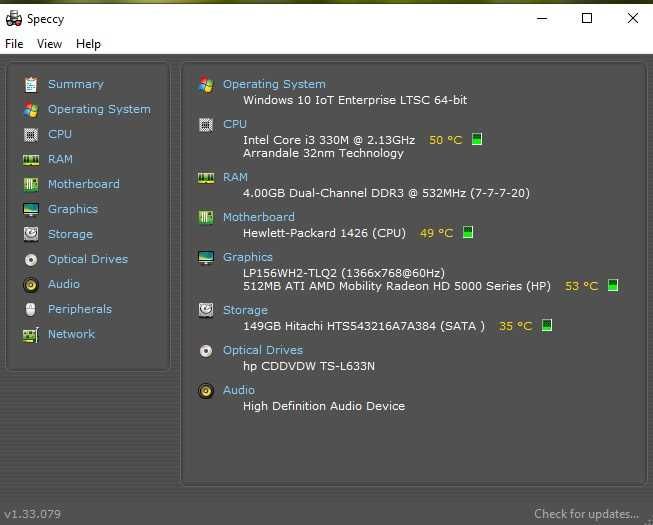Select Peripherals in the sidebar

pos(80,309)
